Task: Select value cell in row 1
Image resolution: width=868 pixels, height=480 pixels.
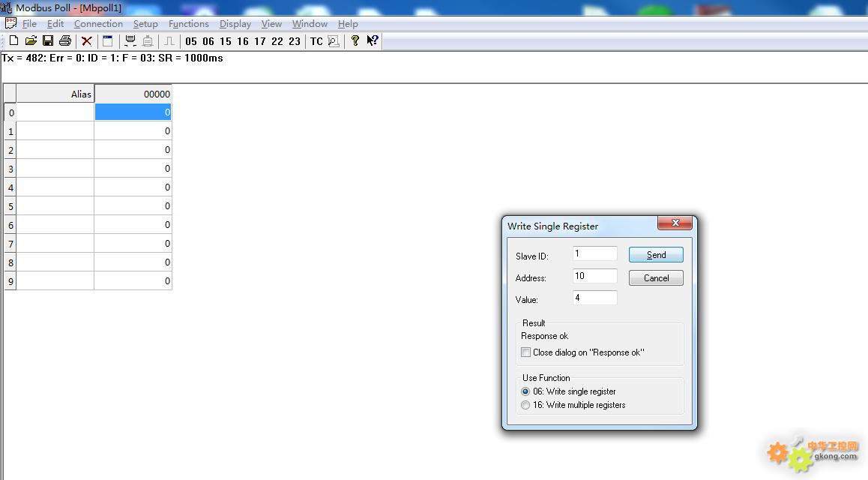Action: click(x=133, y=131)
